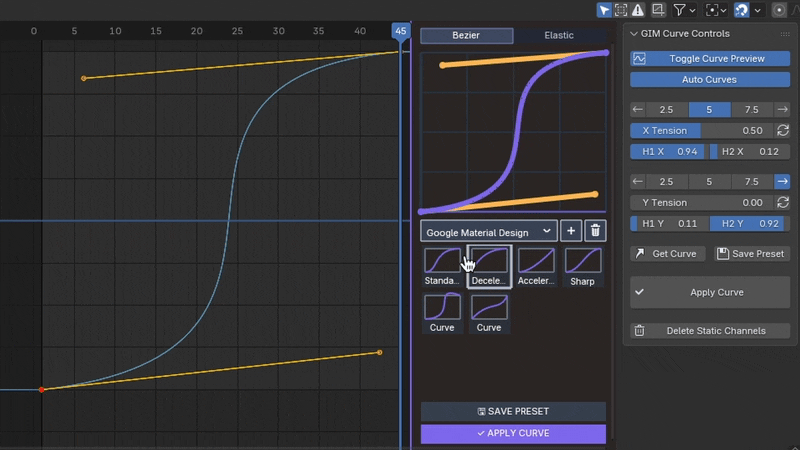Viewport: 800px width, 450px height.
Task: Click the Auto Curves button
Action: click(x=710, y=80)
